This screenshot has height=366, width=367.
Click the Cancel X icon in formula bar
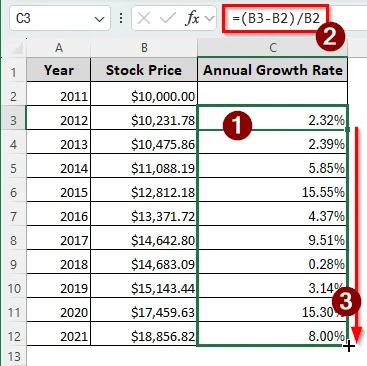(144, 18)
